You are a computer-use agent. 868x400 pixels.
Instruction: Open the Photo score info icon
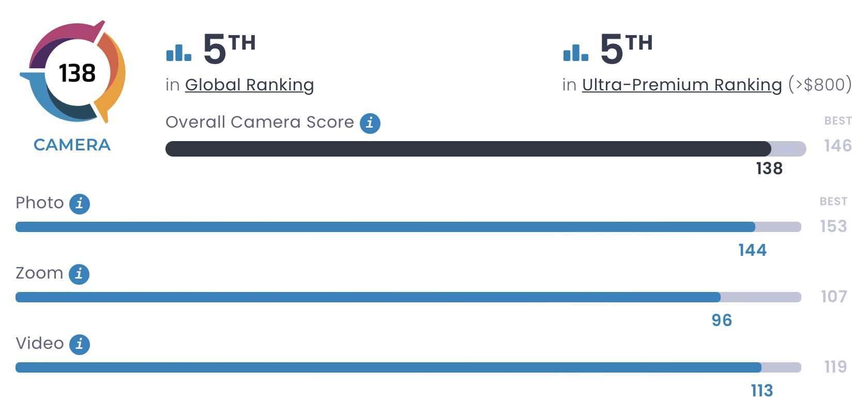(x=80, y=204)
